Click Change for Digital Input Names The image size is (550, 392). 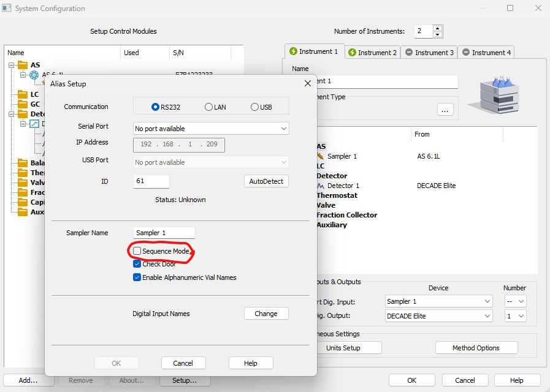[x=265, y=314]
